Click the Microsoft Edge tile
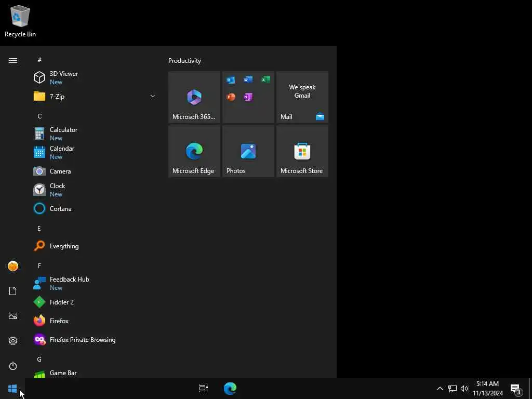The image size is (532, 399). click(x=194, y=151)
